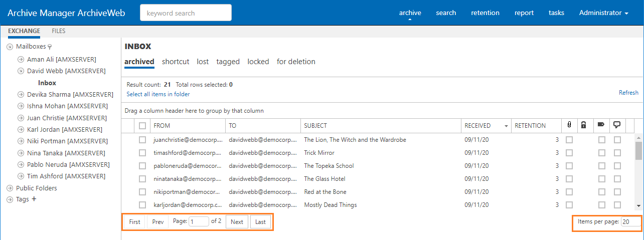Click the plus icon next to Tags

point(34,199)
